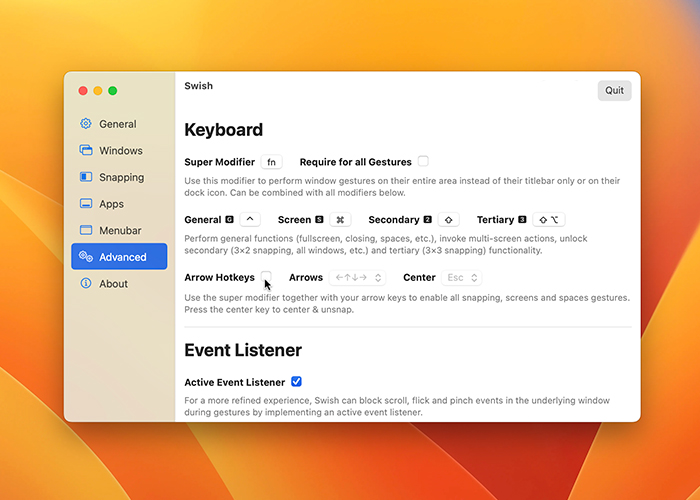Click the About info icon in sidebar
Viewport: 700px width, 500px height.
86,283
